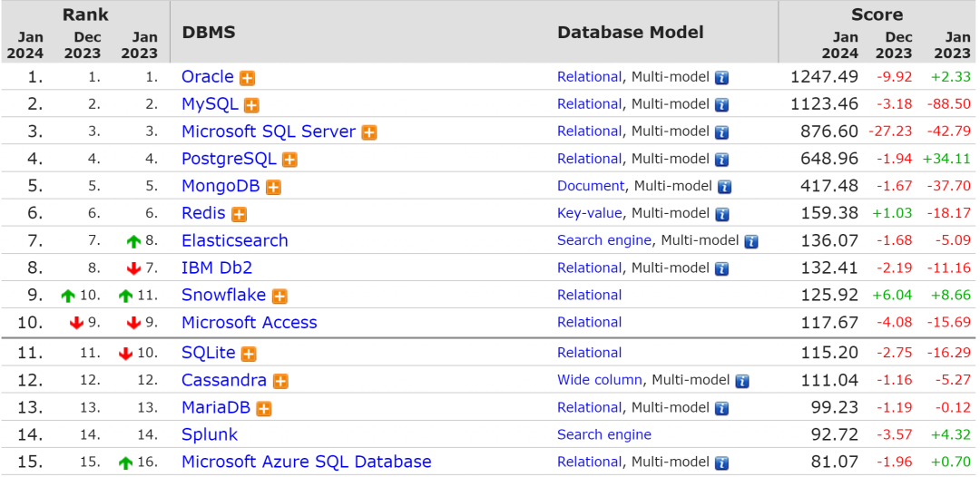Open the MySQL DBMS link
This screenshot has width=980, height=477.
click(x=210, y=103)
